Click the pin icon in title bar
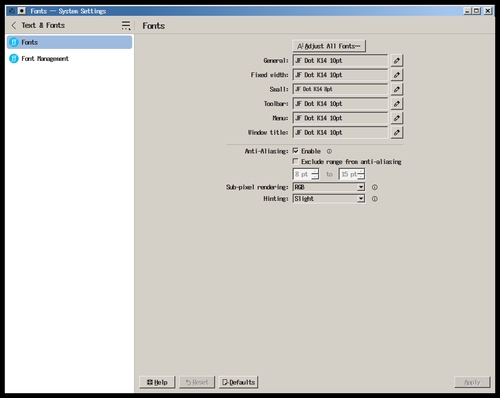Viewport: 500px width, 398px height. pyautogui.click(x=22, y=11)
